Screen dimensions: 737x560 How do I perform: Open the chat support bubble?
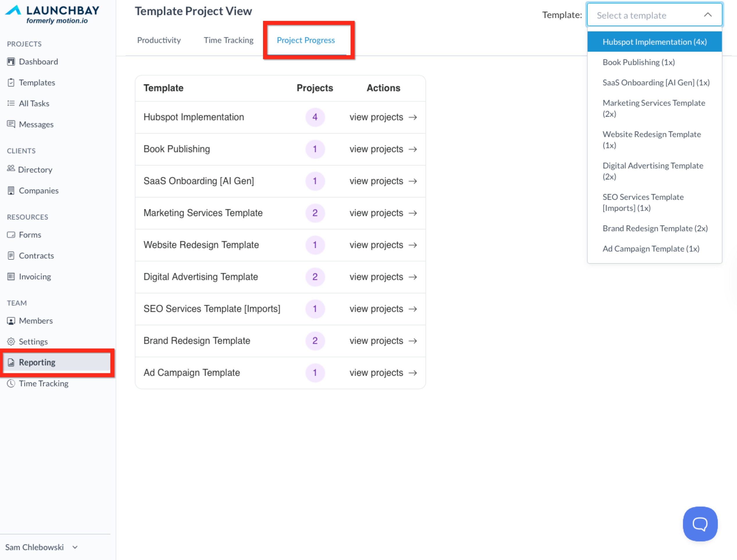tap(700, 524)
